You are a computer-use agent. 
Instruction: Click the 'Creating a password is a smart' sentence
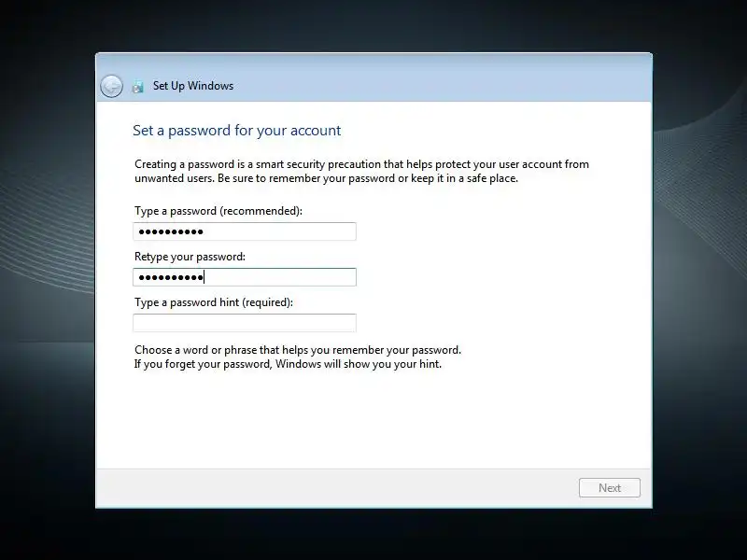point(361,164)
